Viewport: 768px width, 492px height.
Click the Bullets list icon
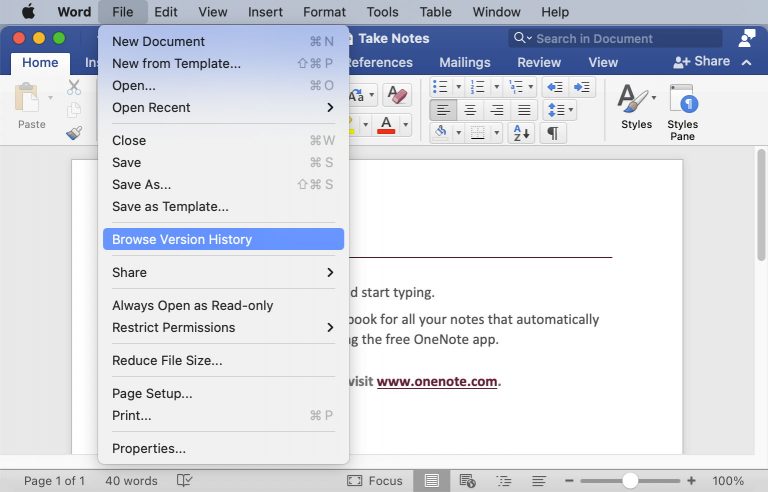point(440,87)
